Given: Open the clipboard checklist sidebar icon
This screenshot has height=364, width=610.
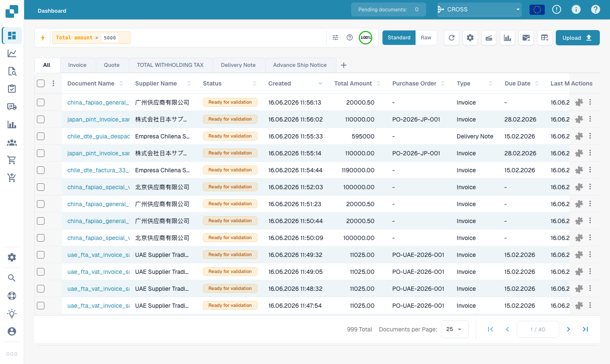Looking at the screenshot, I should coord(12,88).
